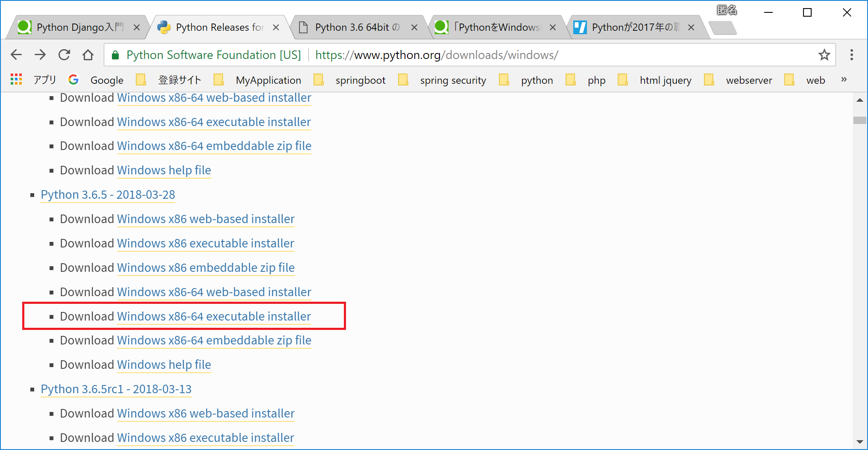Navigate back using the back arrow
The image size is (868, 450).
(16, 55)
